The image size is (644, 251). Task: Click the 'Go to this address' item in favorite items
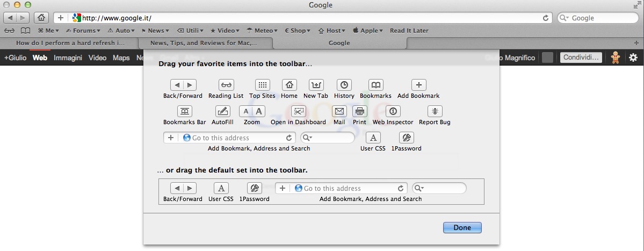coord(229,138)
